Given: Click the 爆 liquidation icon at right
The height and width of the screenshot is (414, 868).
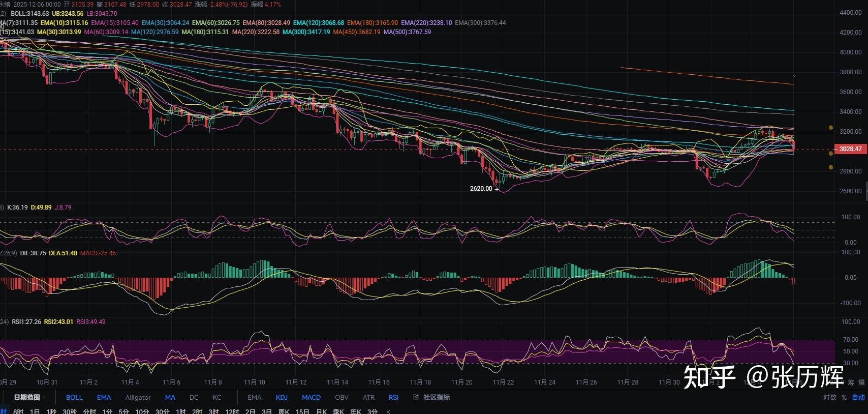Looking at the screenshot, I should (x=861, y=382).
